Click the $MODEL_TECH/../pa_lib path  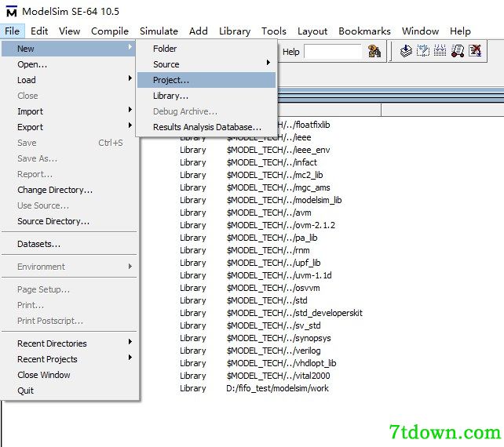tap(272, 238)
